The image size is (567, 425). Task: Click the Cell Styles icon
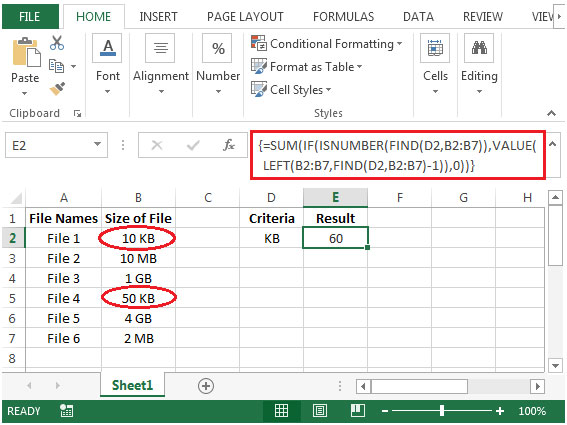[x=259, y=89]
